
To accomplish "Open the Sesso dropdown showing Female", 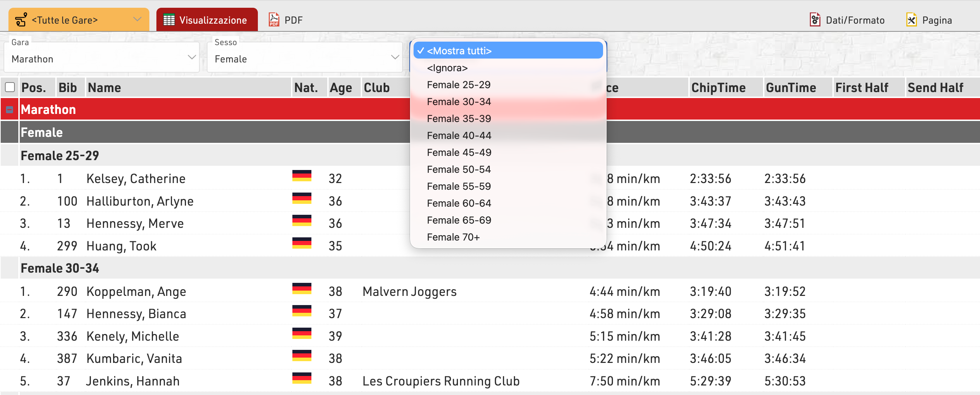I will click(x=304, y=59).
